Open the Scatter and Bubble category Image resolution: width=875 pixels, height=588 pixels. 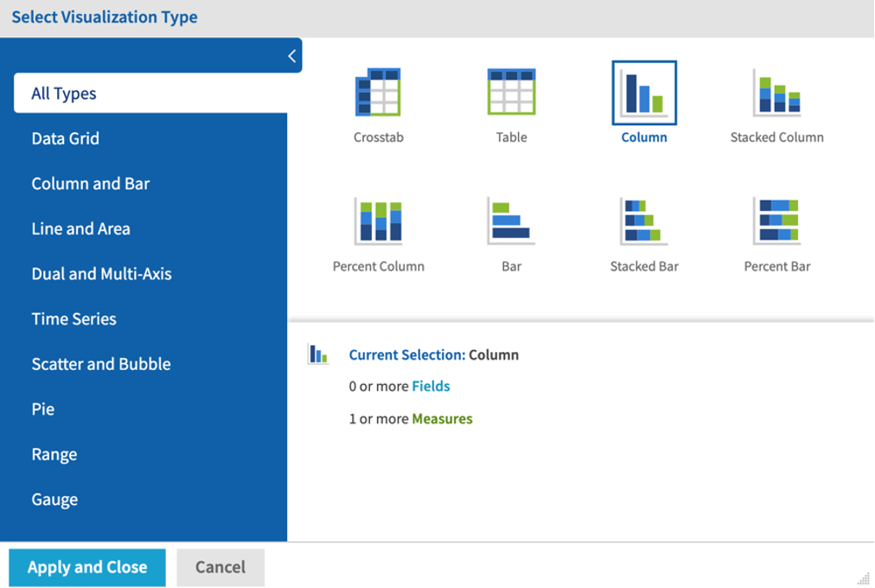pyautogui.click(x=100, y=363)
